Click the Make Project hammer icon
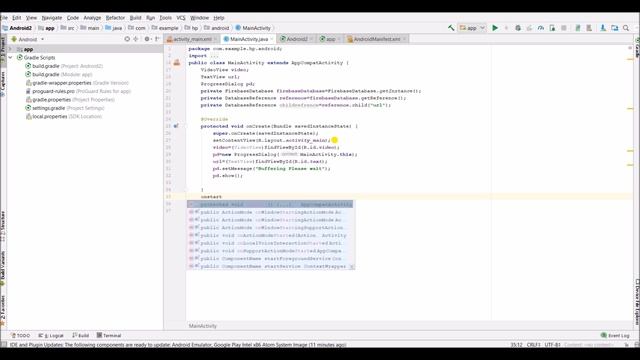This screenshot has width=640, height=360. point(451,28)
